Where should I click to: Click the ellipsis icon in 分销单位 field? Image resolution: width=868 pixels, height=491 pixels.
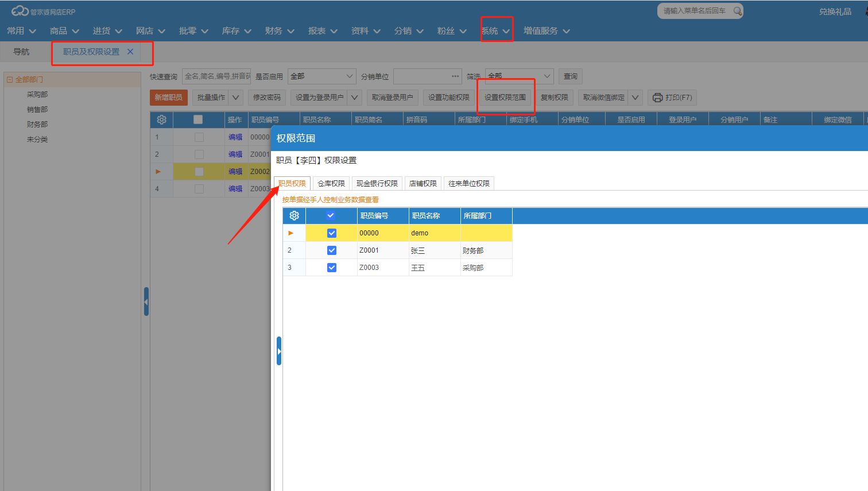click(455, 76)
